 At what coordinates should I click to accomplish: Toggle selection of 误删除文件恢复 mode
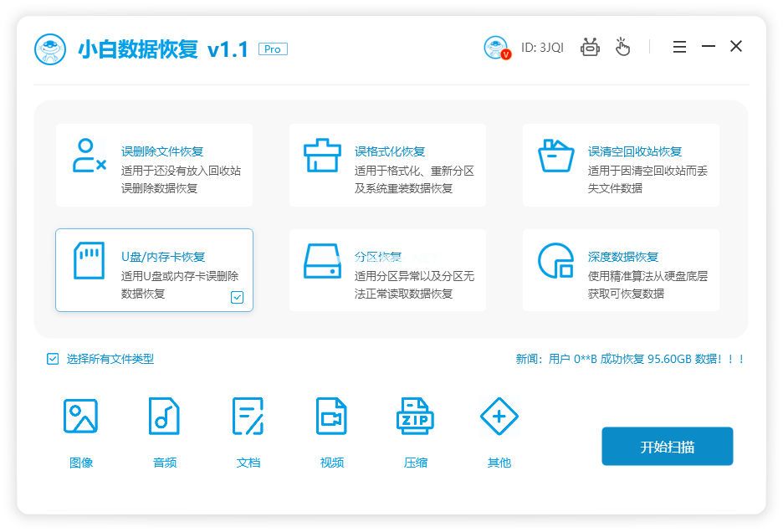point(154,164)
